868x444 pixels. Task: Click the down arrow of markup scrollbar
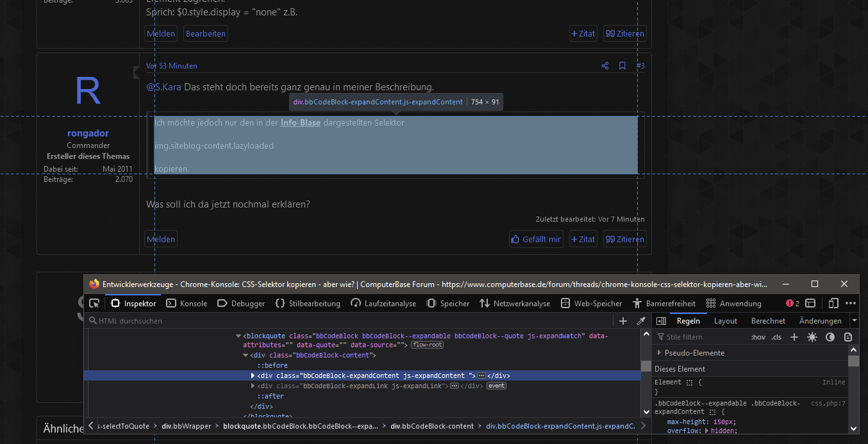[x=646, y=412]
